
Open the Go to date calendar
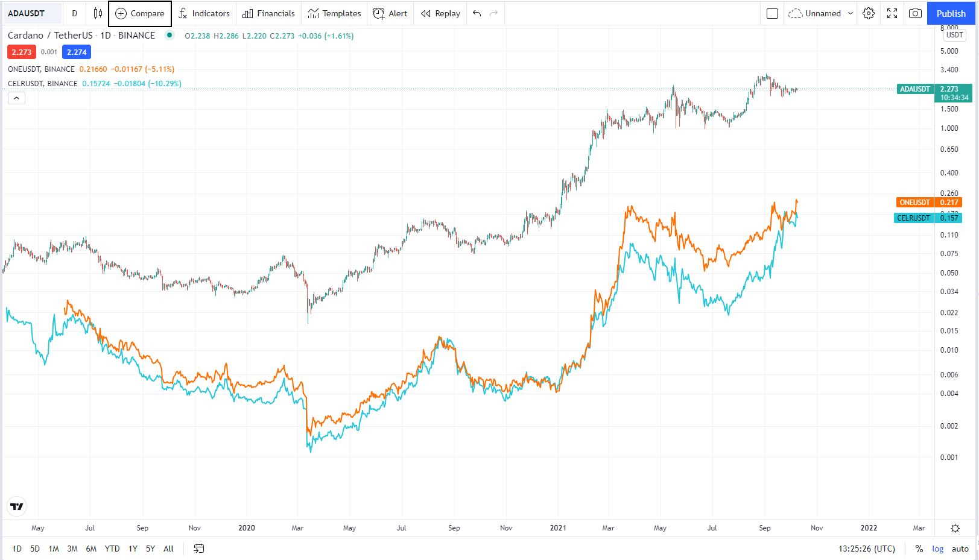199,549
